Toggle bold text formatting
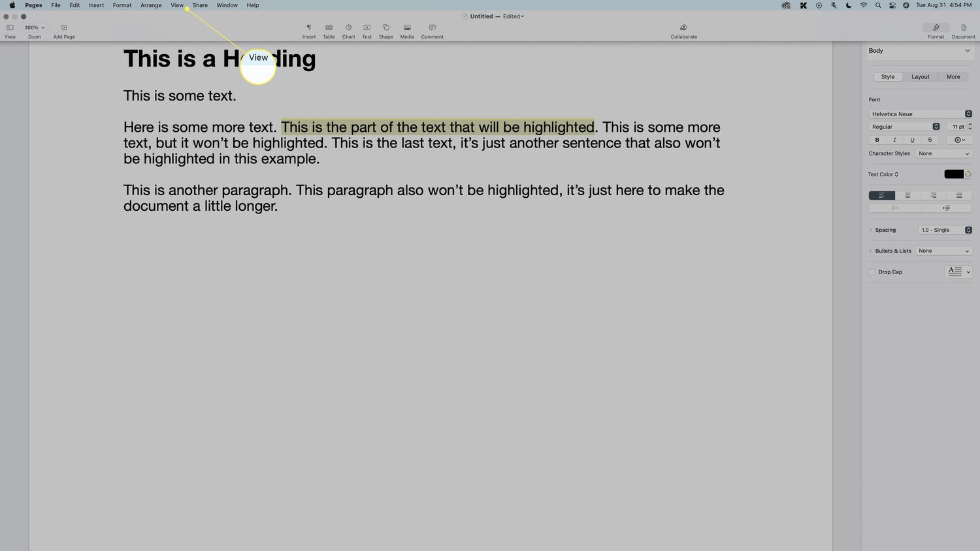This screenshot has height=551, width=980. [877, 140]
